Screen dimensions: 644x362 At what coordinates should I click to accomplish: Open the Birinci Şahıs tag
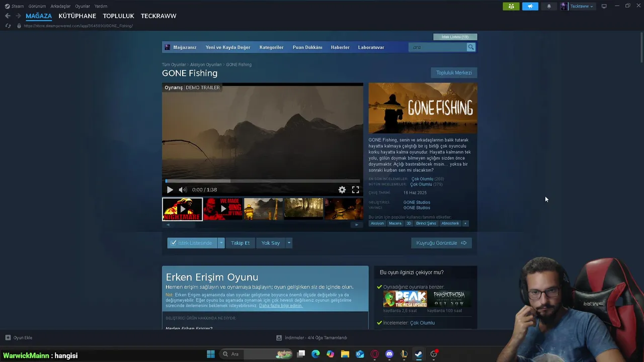point(426,223)
